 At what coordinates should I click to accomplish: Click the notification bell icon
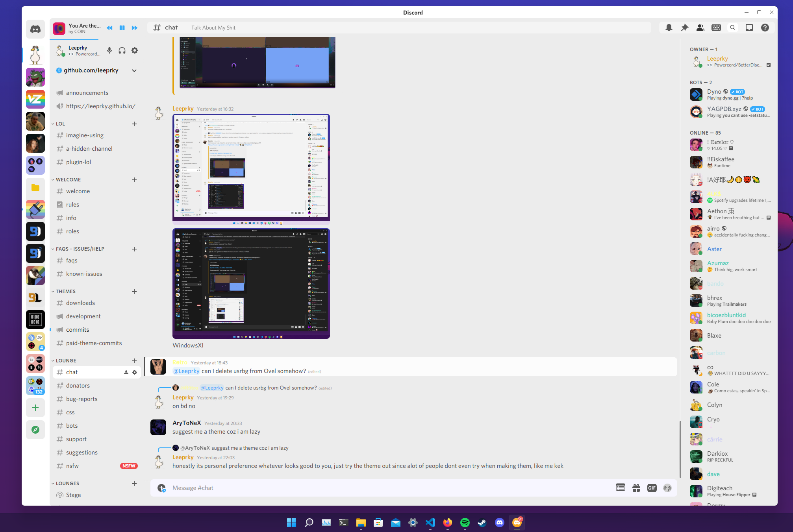[669, 28]
